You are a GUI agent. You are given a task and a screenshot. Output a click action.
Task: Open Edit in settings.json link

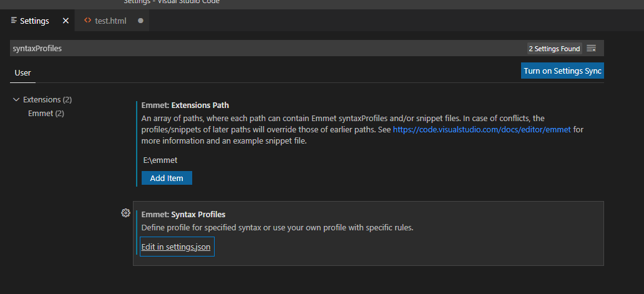click(x=176, y=247)
